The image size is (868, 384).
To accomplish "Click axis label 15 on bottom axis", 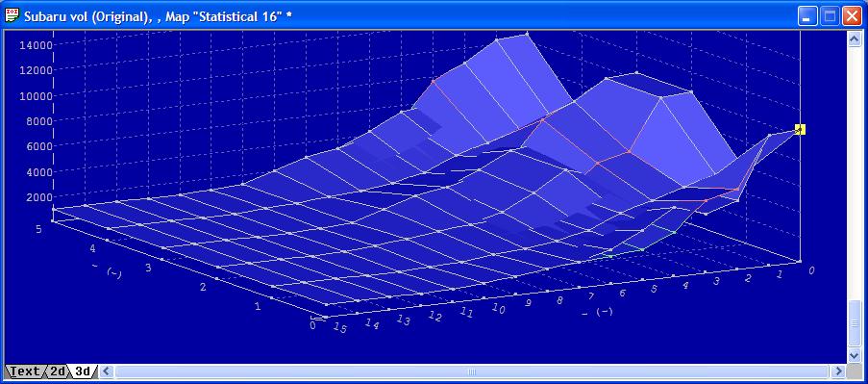I will click(340, 328).
